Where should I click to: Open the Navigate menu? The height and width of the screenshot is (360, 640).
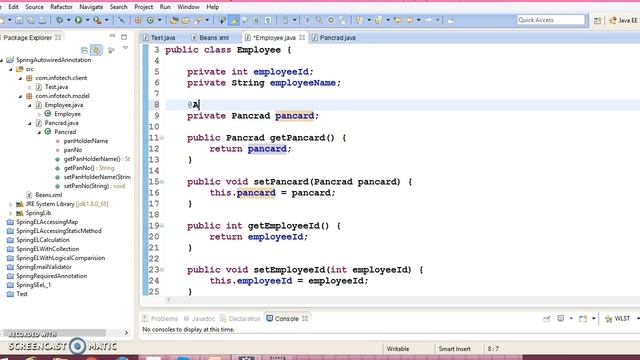point(91,7)
